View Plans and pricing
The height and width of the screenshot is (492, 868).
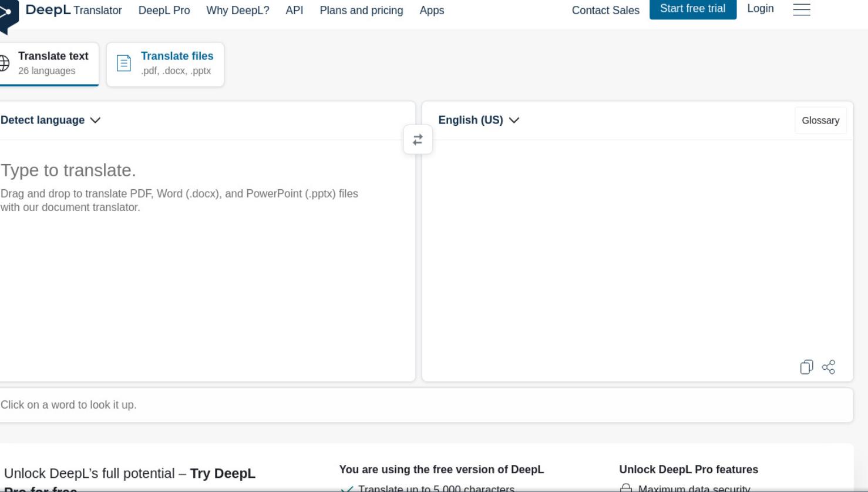pos(361,11)
